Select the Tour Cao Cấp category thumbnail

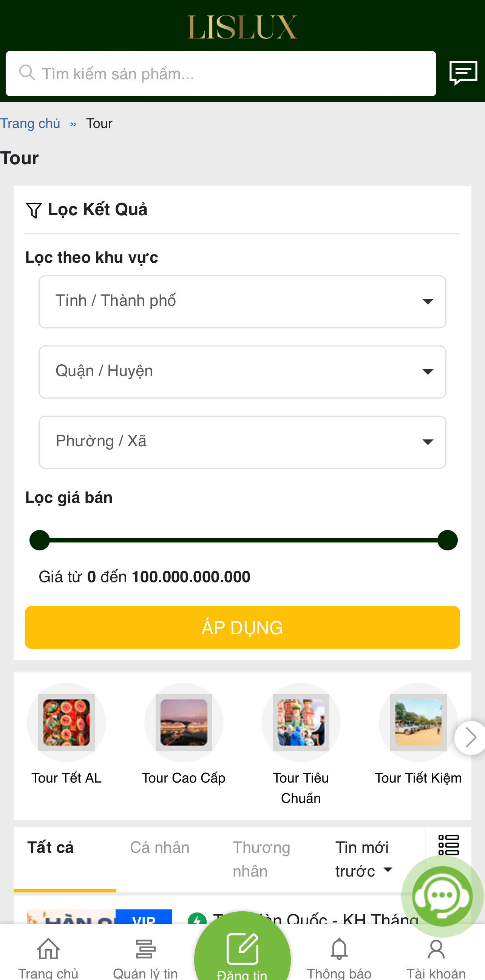pyautogui.click(x=184, y=722)
